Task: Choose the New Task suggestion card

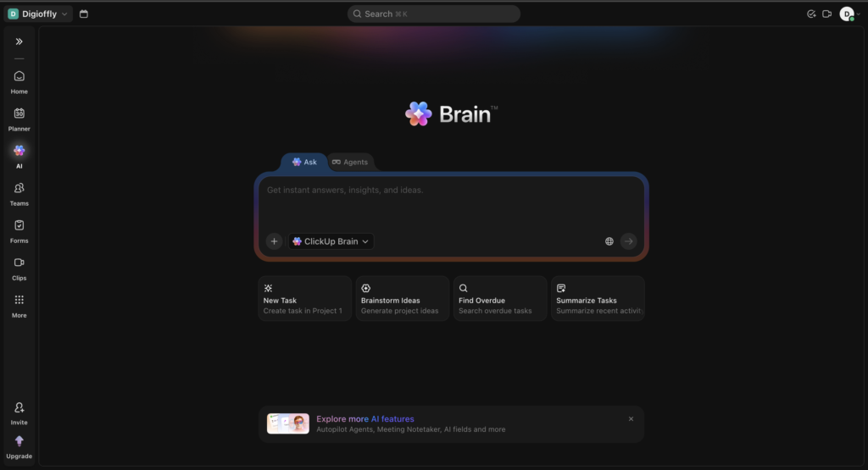Action: coord(304,299)
